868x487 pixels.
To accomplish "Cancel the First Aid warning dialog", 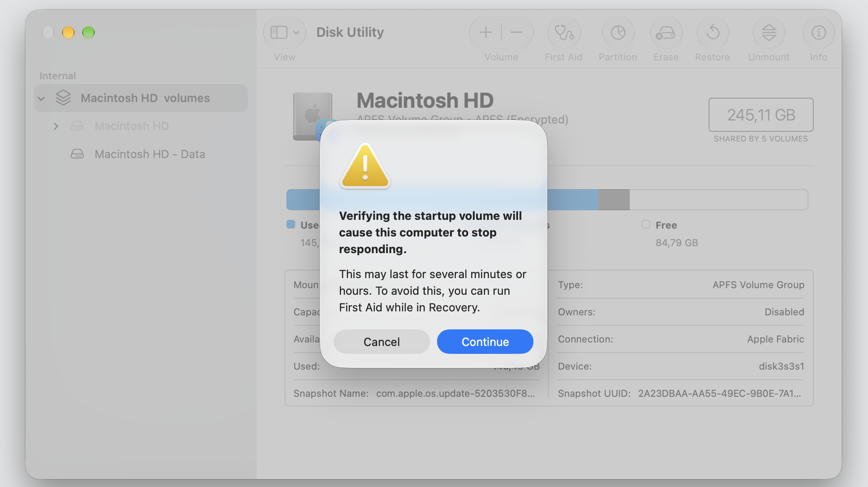I will point(381,342).
